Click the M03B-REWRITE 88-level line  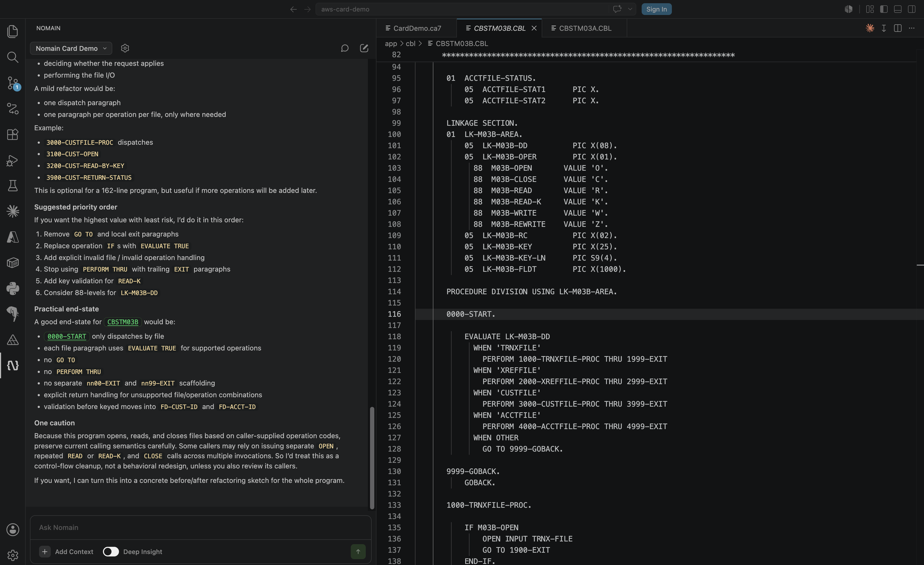coord(540,224)
